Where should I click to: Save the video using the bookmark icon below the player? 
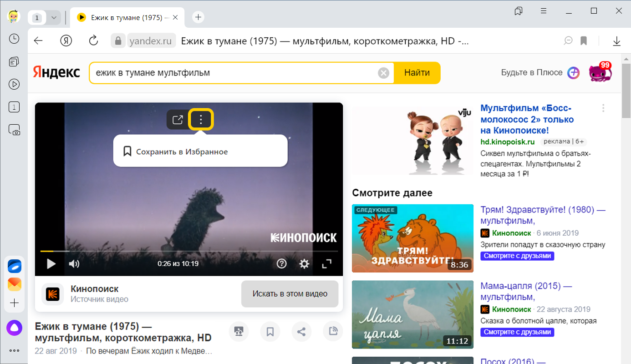270,332
